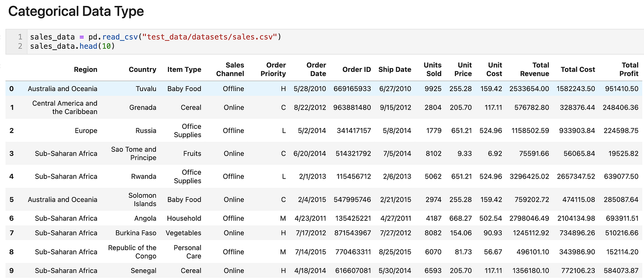644x278 pixels.
Task: Click the total revenue 75591.66 cell
Action: point(533,153)
